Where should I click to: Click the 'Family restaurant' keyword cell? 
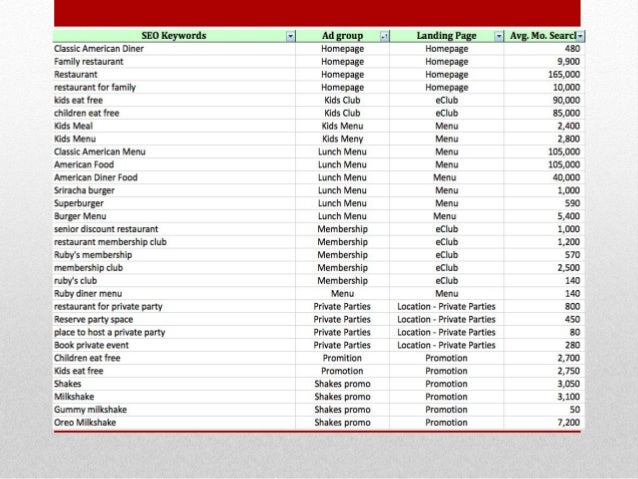click(174, 61)
